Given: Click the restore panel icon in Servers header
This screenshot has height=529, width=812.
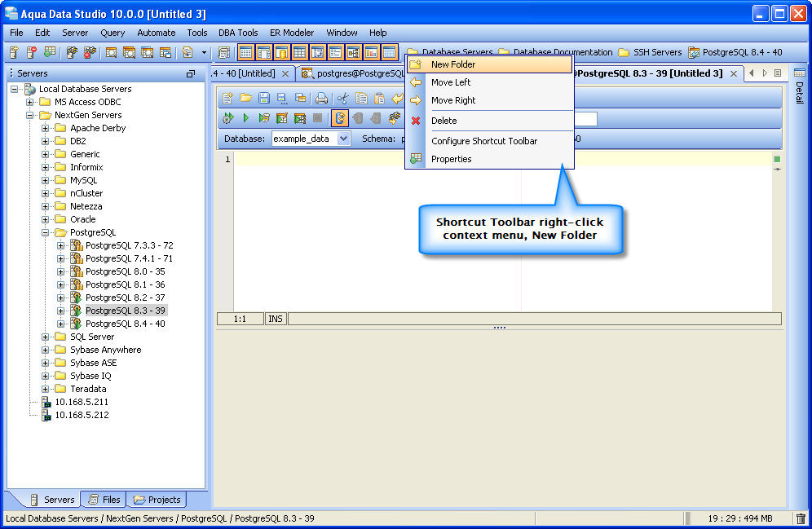Looking at the screenshot, I should coord(191,73).
